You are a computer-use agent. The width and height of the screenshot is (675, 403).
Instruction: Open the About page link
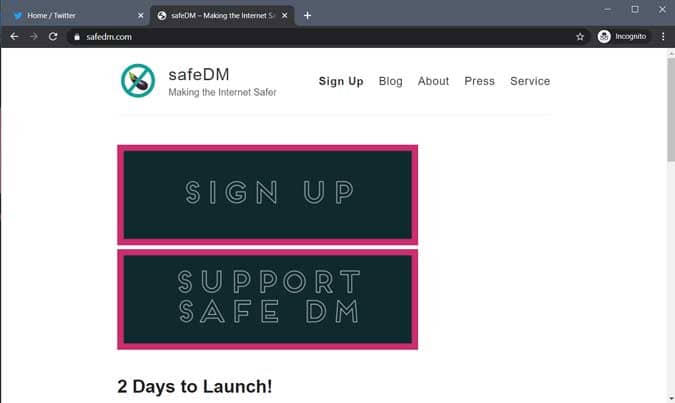coord(433,81)
